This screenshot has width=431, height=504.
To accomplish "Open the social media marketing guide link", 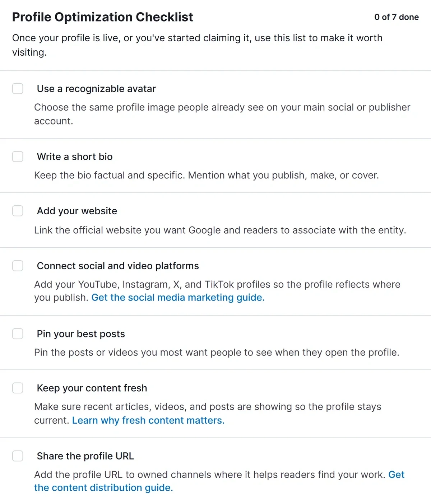I will click(x=178, y=298).
